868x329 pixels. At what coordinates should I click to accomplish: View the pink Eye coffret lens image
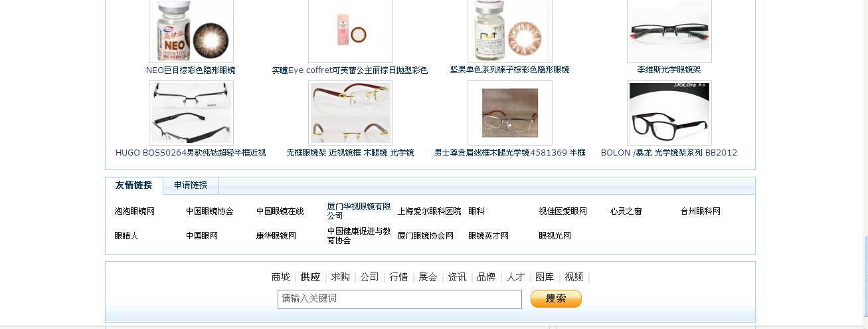[x=351, y=31]
